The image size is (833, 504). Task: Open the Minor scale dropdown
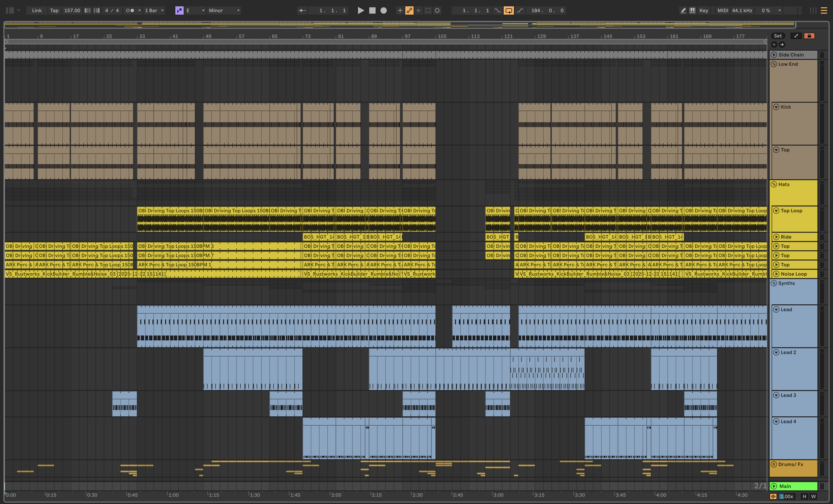[224, 10]
